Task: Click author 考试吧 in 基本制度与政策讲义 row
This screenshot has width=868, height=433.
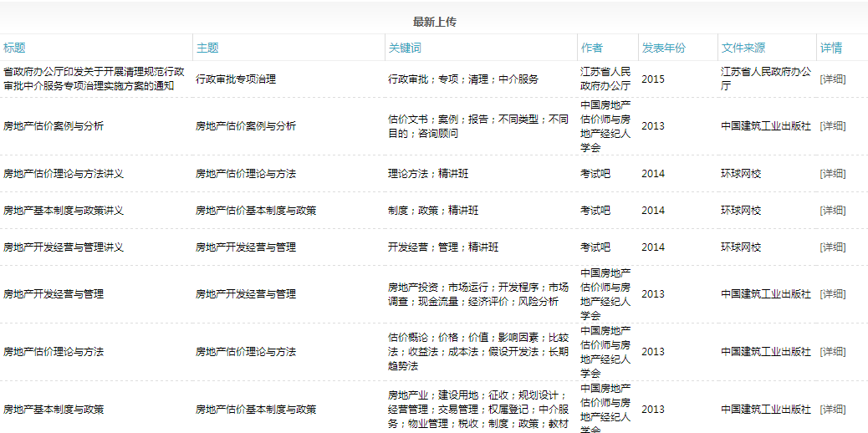Action: pos(595,211)
